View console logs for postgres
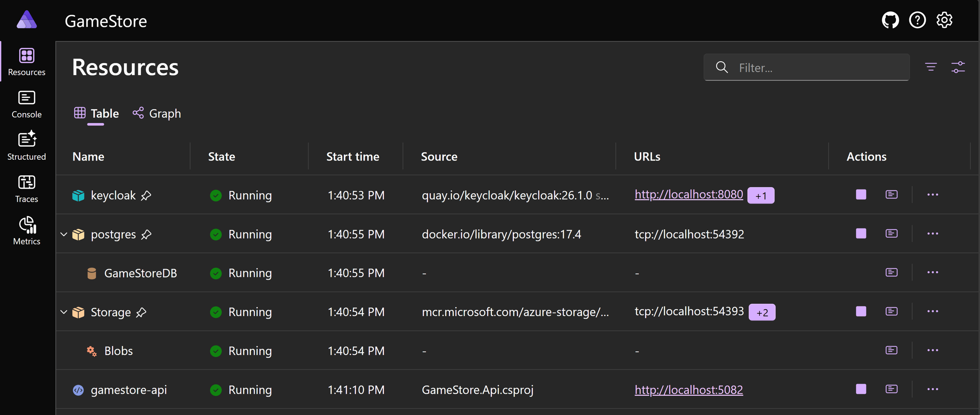980x415 pixels. [891, 234]
